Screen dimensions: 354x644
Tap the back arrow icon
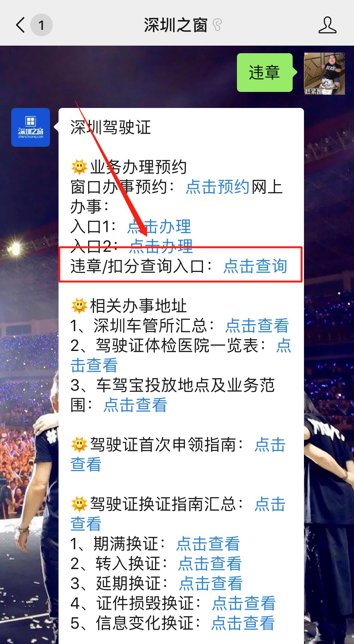(20, 25)
